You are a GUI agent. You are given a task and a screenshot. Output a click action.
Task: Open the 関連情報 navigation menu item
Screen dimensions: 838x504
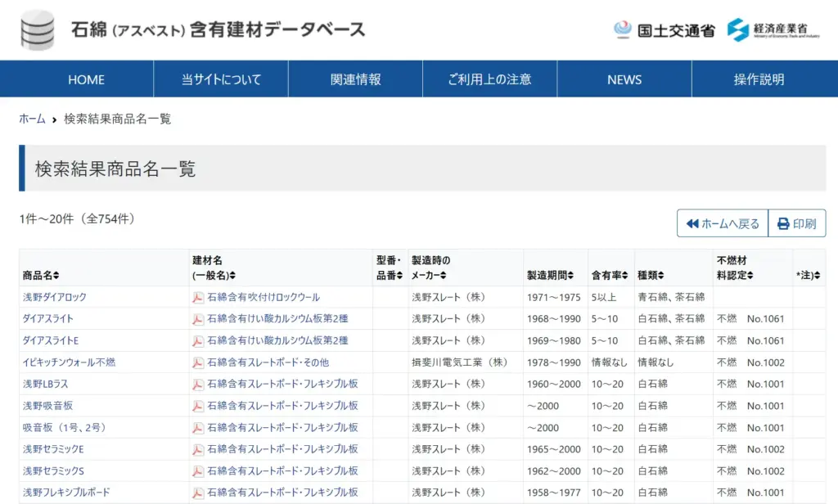355,79
